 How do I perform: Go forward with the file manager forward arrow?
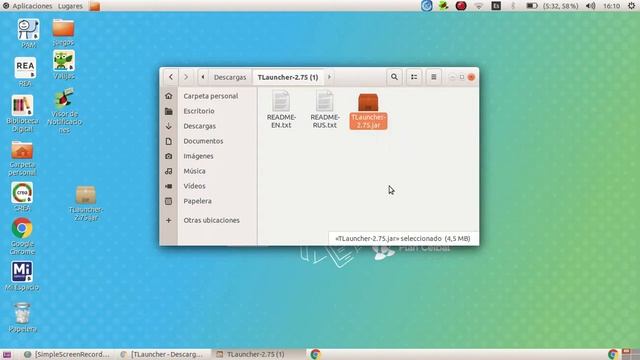[x=186, y=77]
